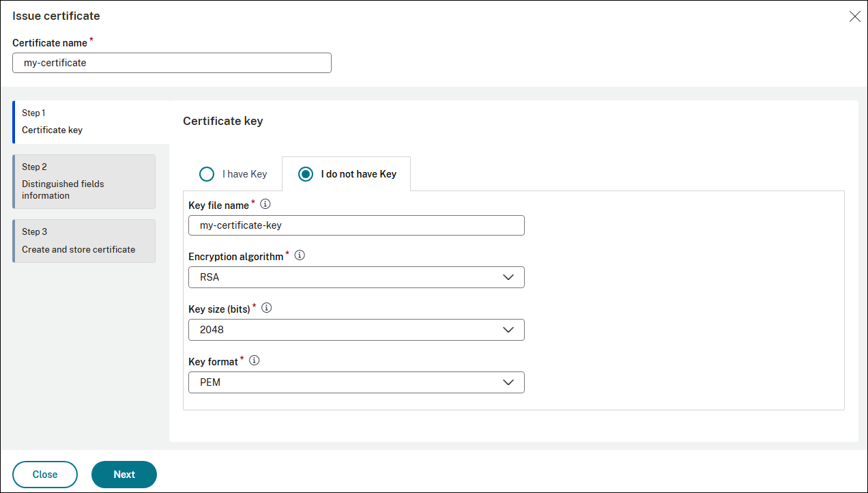868x493 pixels.
Task: Jump to Step 3 Create and store certificate
Action: (x=84, y=241)
